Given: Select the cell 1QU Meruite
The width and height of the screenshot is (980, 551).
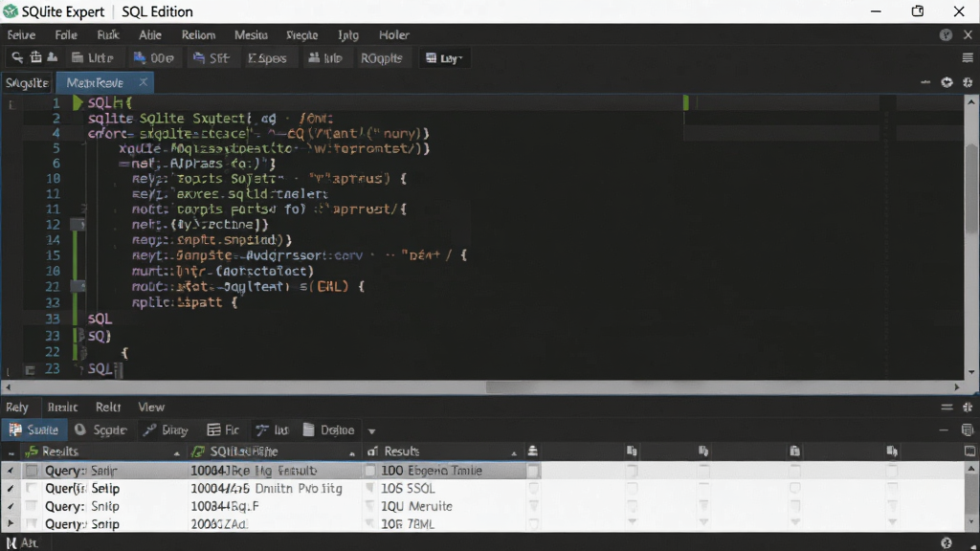Looking at the screenshot, I should (x=417, y=506).
